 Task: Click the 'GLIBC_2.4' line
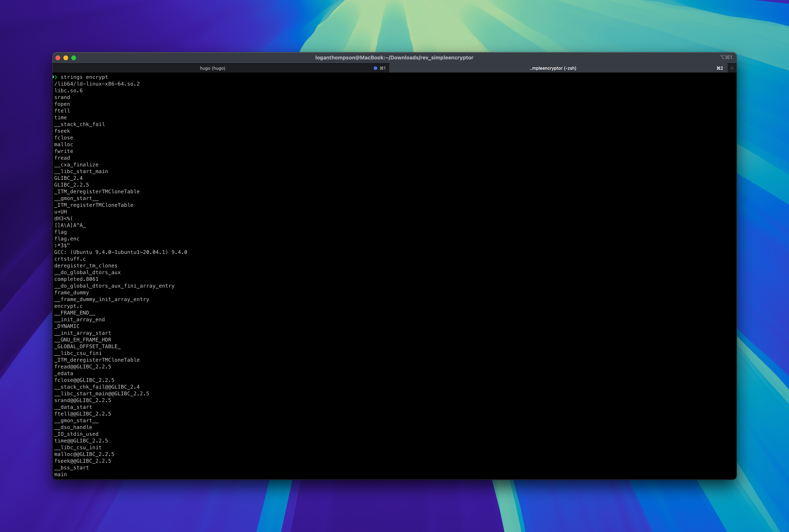(x=69, y=178)
